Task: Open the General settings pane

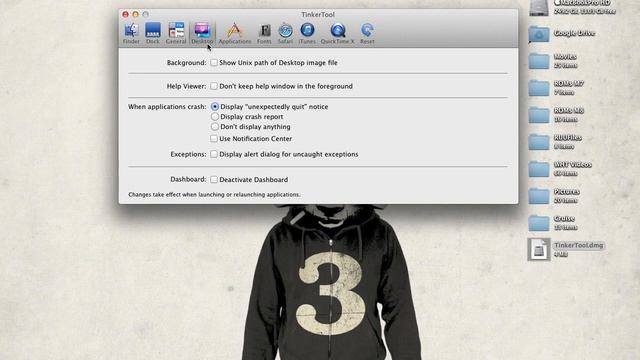Action: (176, 33)
